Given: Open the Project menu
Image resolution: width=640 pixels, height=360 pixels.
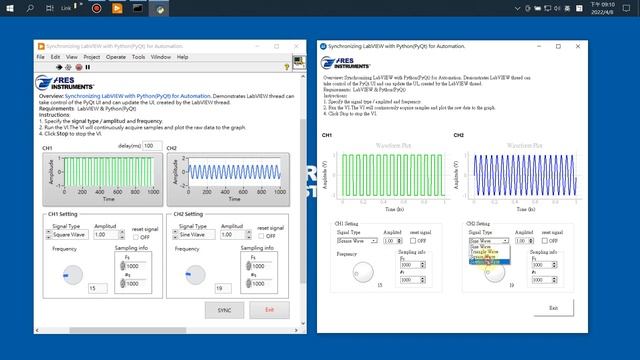Looking at the screenshot, I should [x=91, y=57].
